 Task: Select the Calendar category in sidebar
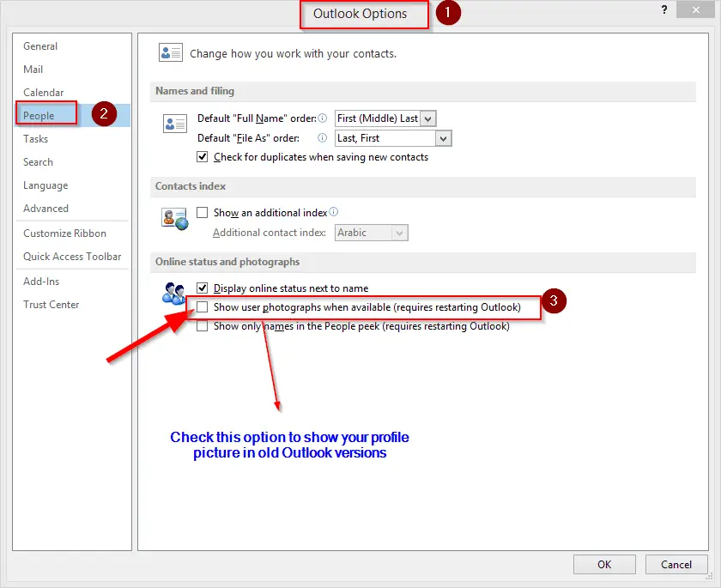pyautogui.click(x=43, y=93)
